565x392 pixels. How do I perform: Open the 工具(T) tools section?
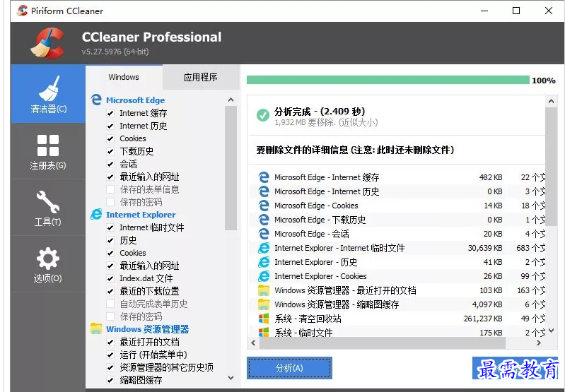point(48,208)
